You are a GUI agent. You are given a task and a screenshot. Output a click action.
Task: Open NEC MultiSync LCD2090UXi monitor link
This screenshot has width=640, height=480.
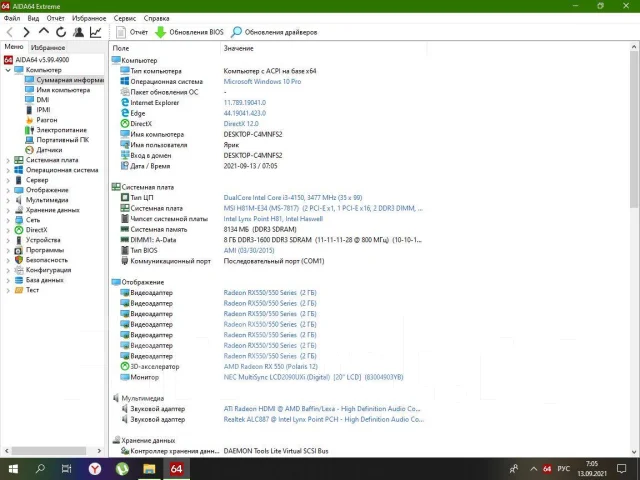pos(313,377)
